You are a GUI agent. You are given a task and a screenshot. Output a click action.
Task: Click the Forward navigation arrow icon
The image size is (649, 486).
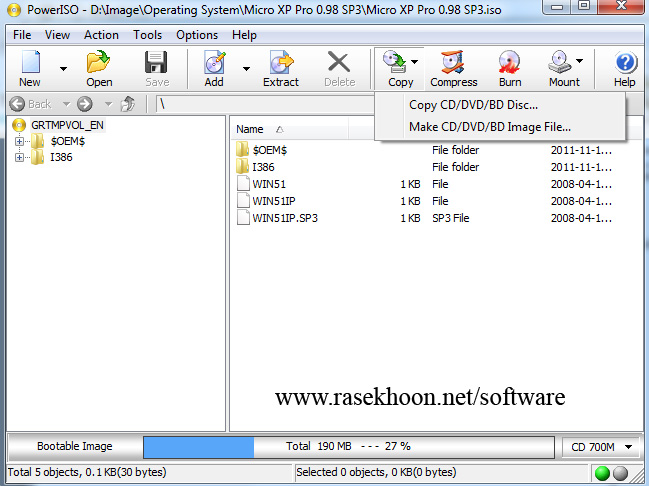point(84,104)
